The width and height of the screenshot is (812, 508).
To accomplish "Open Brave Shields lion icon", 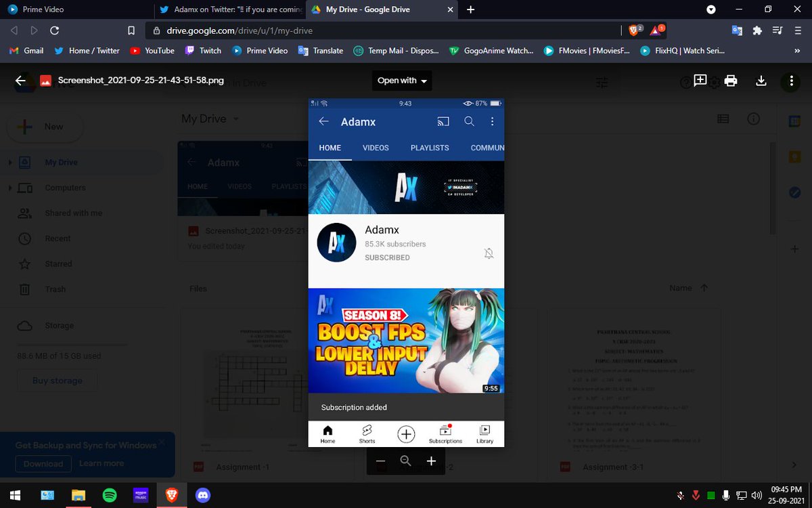I will (635, 30).
